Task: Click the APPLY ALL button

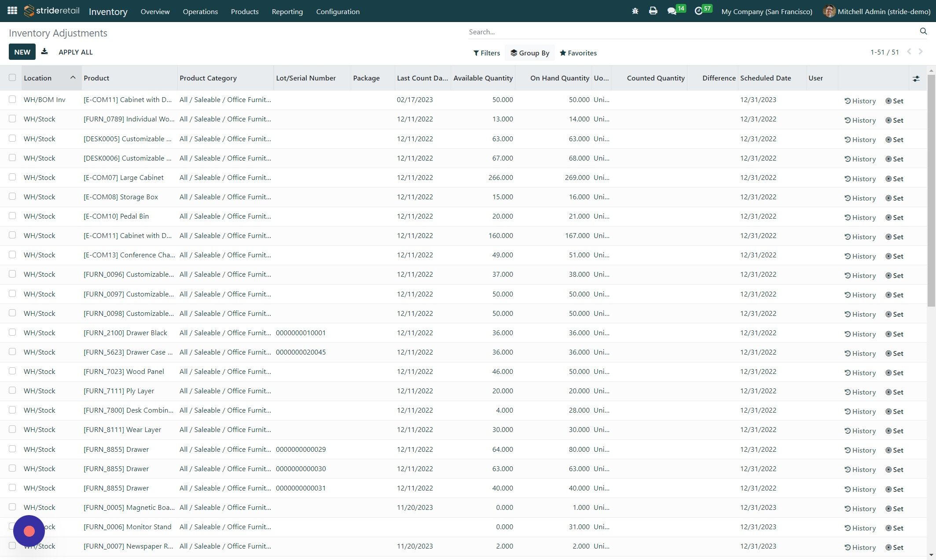Action: tap(75, 52)
